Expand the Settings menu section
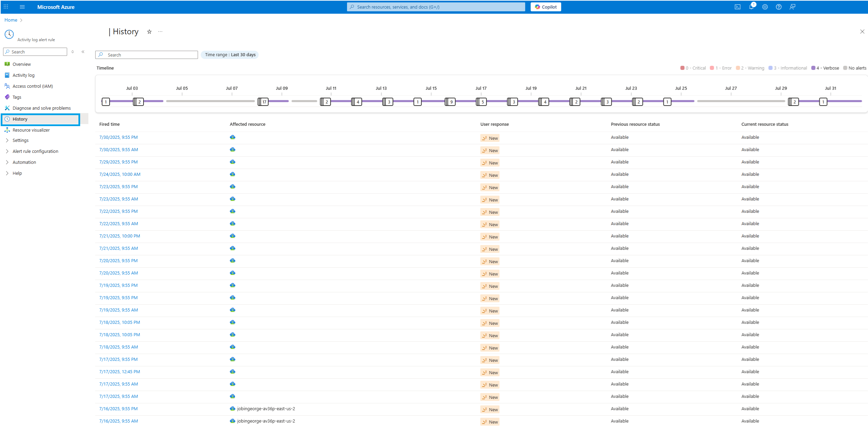The height and width of the screenshot is (427, 868). click(x=21, y=141)
